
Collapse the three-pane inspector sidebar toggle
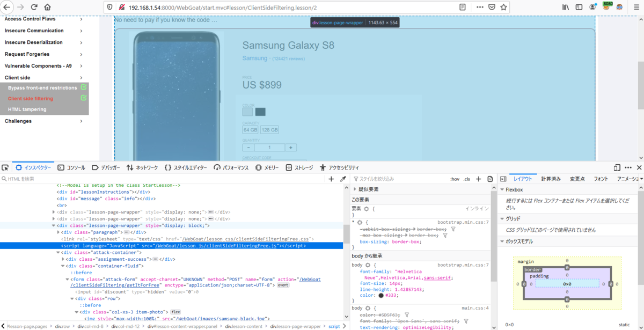503,179
